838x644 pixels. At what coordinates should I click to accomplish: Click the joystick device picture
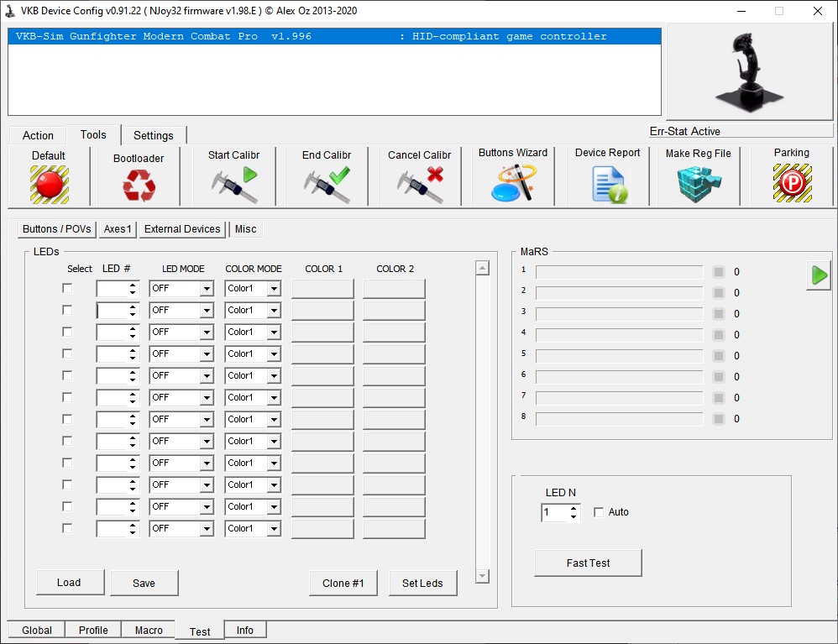click(x=749, y=72)
